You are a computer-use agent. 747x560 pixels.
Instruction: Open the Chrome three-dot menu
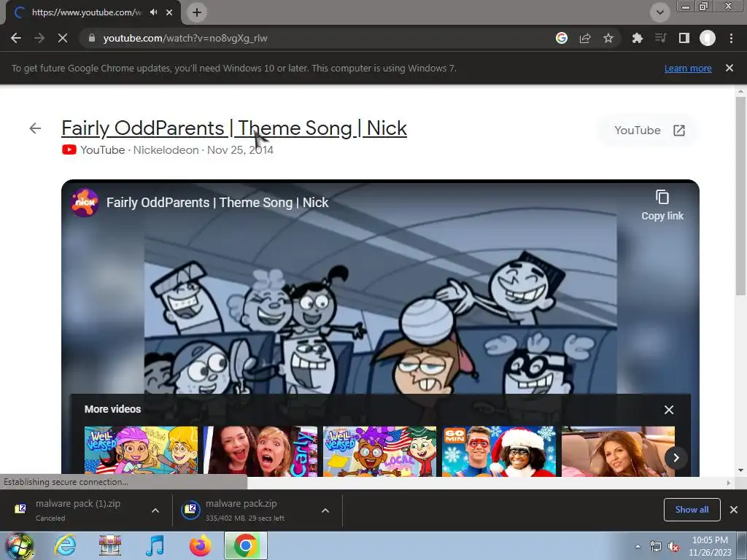731,38
